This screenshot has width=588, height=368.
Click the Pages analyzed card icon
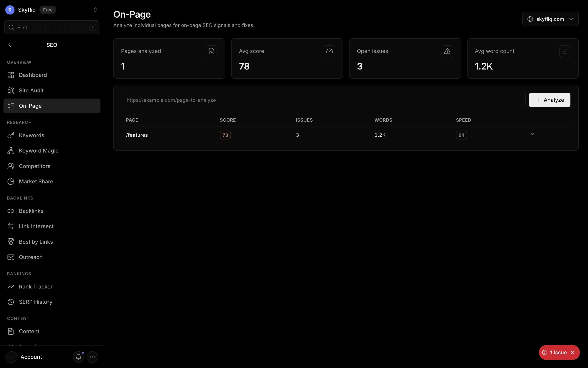click(211, 51)
